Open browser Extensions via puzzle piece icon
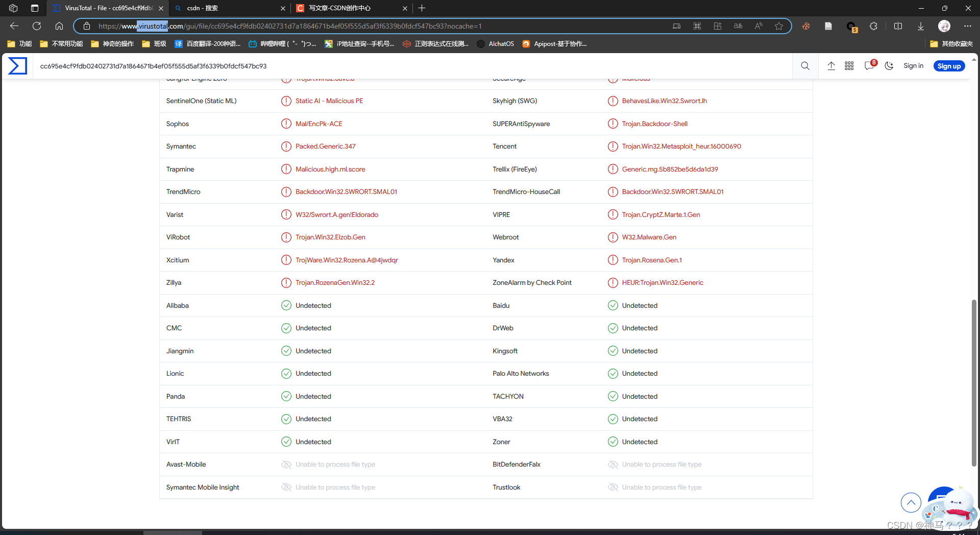 873,26
